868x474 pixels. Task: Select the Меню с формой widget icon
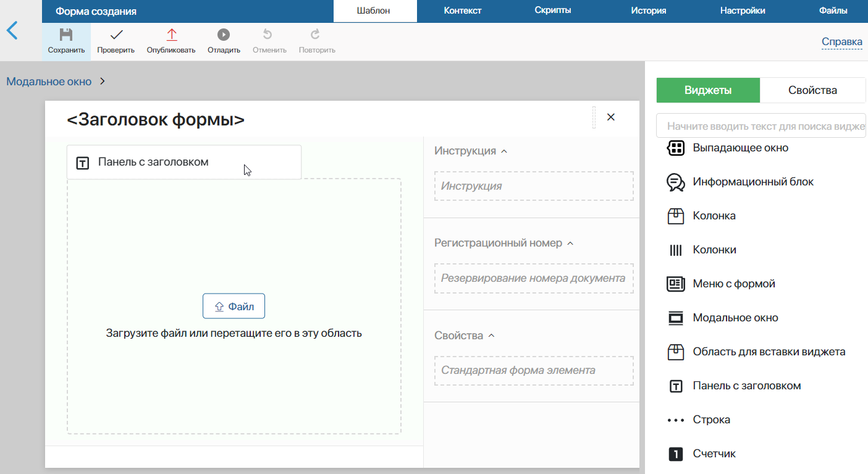pos(676,284)
